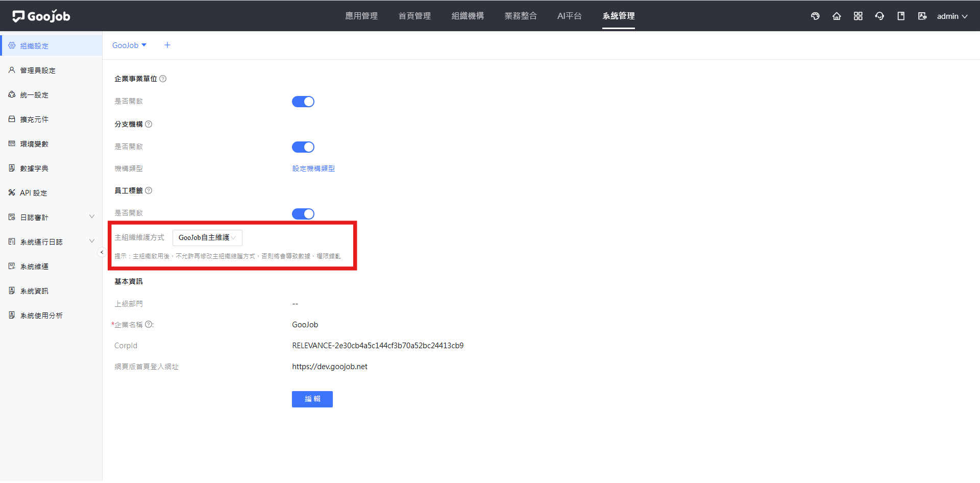Expand the 系統運行日誌 sidebar group

(x=51, y=241)
